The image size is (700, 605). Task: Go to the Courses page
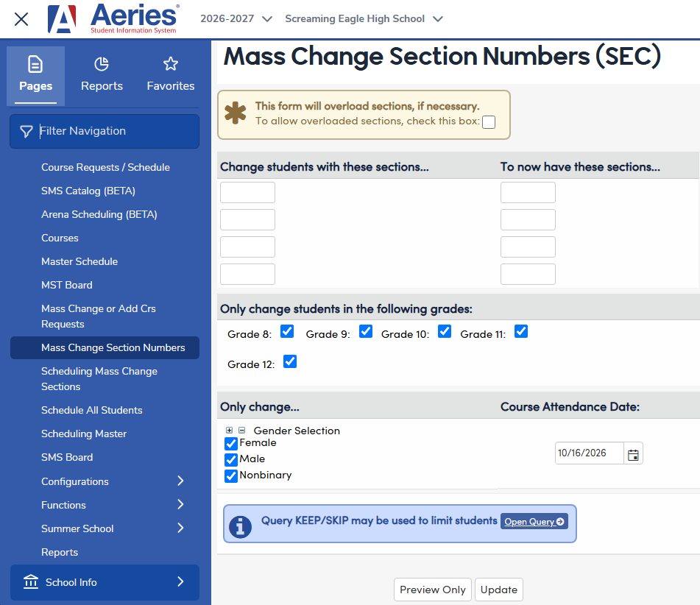pos(60,238)
